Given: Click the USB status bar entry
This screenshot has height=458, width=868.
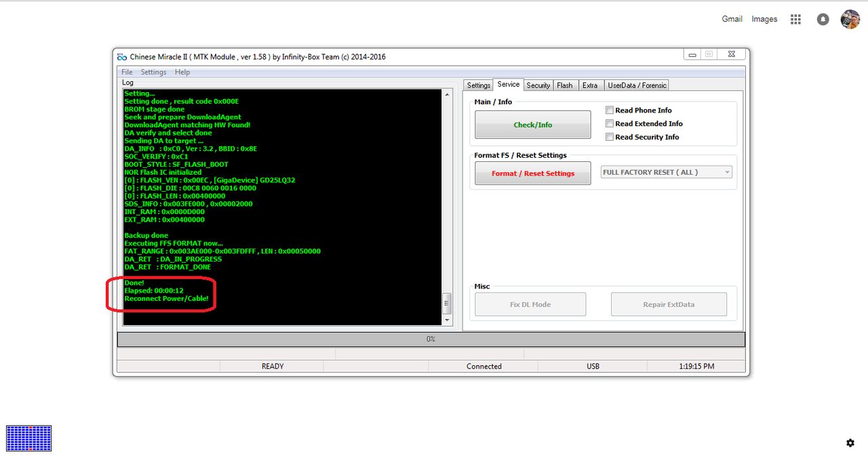Looking at the screenshot, I should [593, 367].
